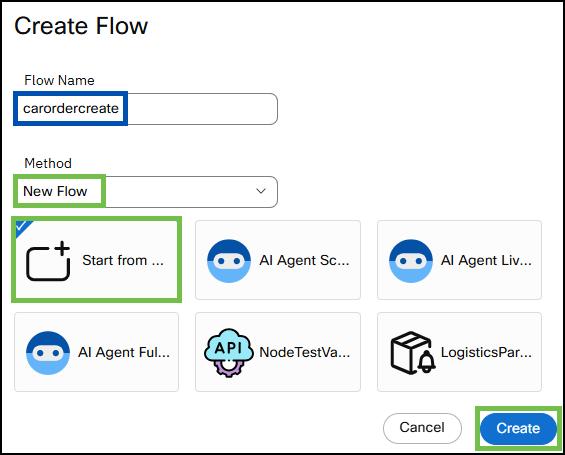The image size is (565, 455).
Task: Open the New Flow method combo box
Action: (146, 192)
